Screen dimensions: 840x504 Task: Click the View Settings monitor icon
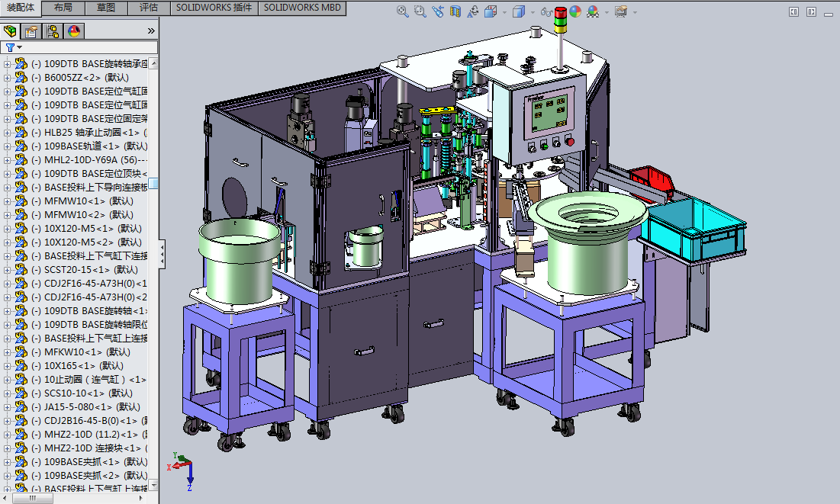(621, 11)
